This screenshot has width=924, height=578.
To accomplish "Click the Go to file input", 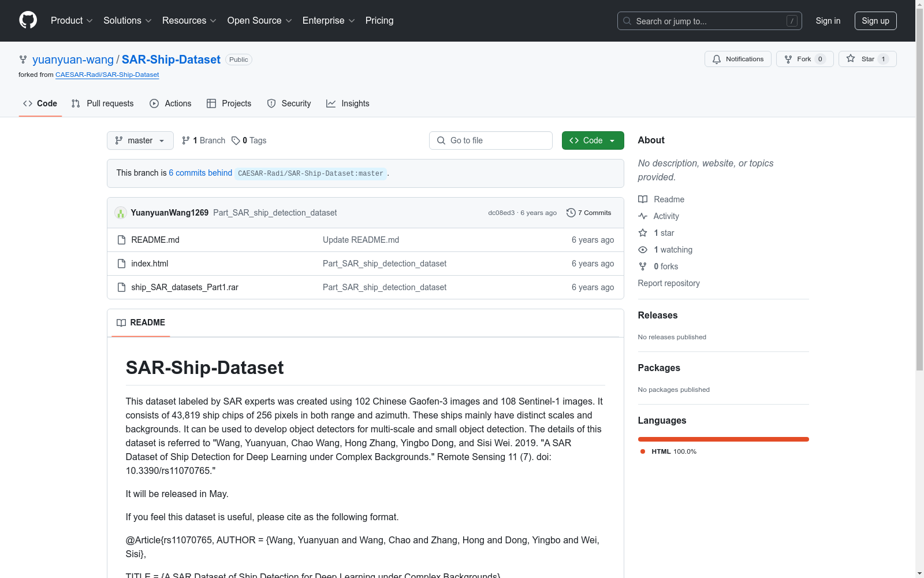I will click(491, 140).
